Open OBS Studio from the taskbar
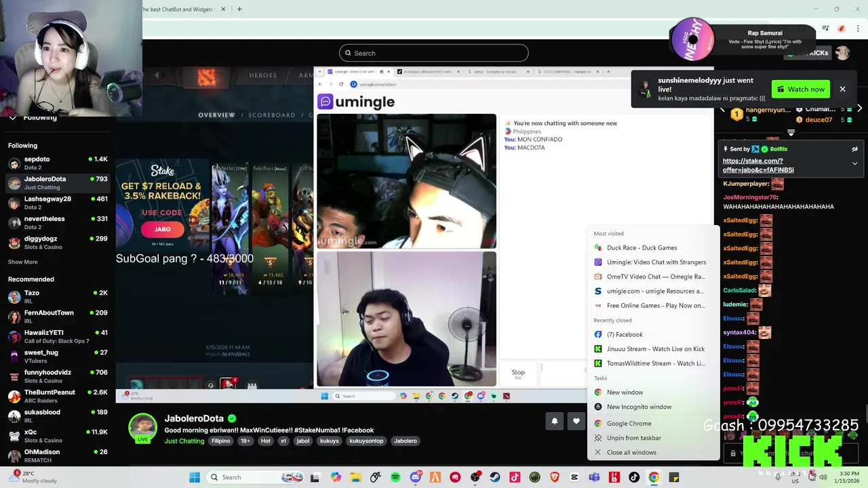 tap(475, 477)
